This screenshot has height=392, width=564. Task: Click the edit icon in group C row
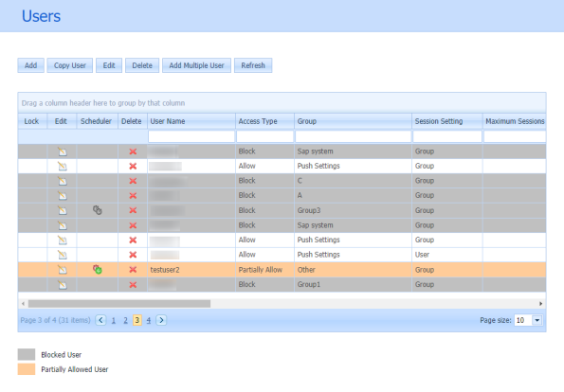tap(63, 181)
